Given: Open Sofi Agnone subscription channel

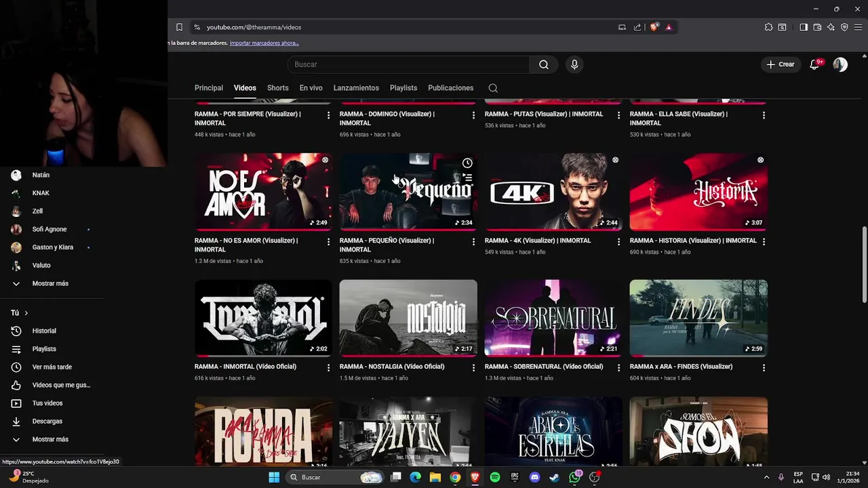Looking at the screenshot, I should (x=50, y=229).
